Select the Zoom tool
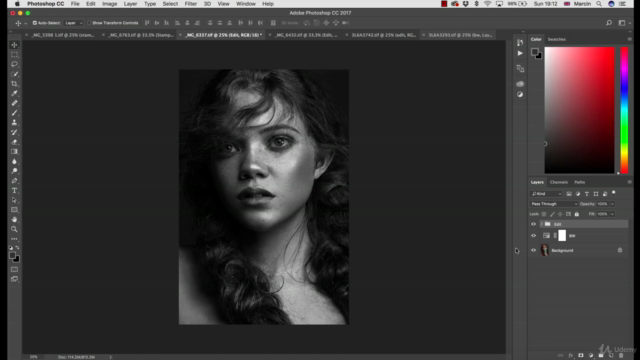 (x=14, y=229)
